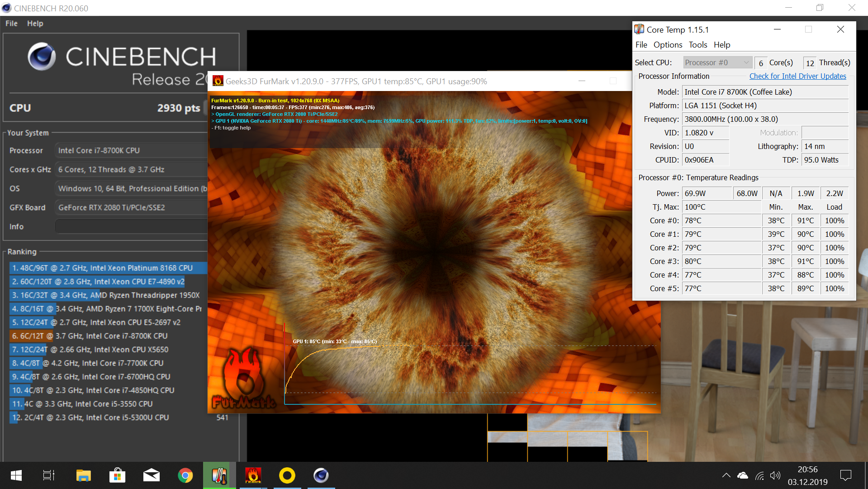
Task: Minimize the FurMark window
Action: point(582,81)
